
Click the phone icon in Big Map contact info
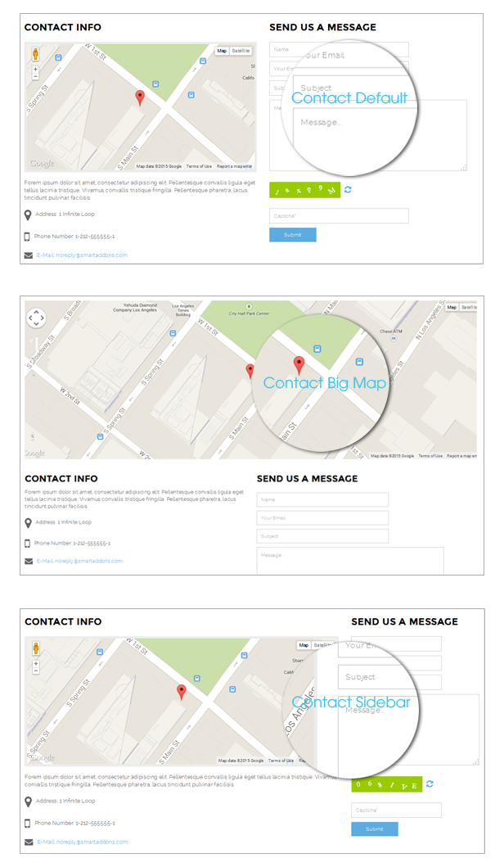point(27,544)
